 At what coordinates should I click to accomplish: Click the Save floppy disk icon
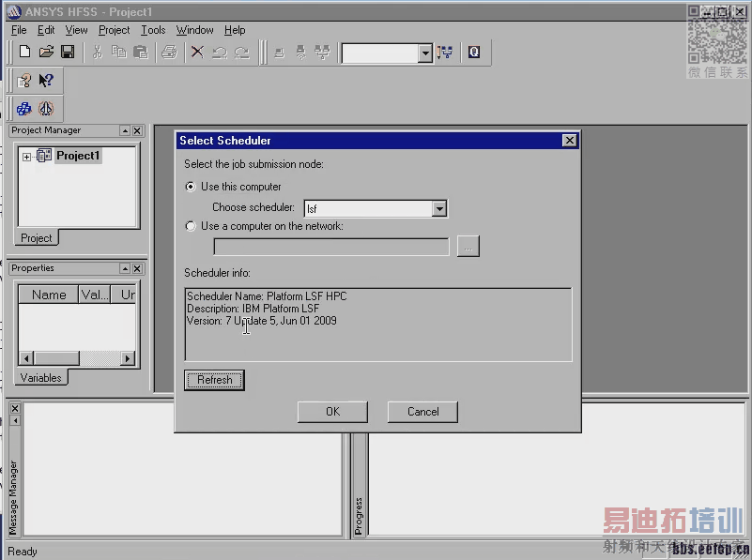coord(68,52)
